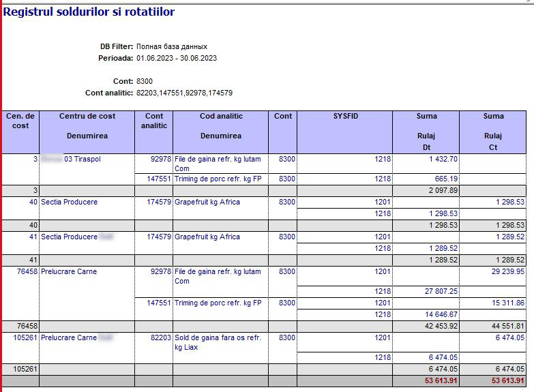Click the credit amount 29 239.95
534x392 pixels.
508,271
